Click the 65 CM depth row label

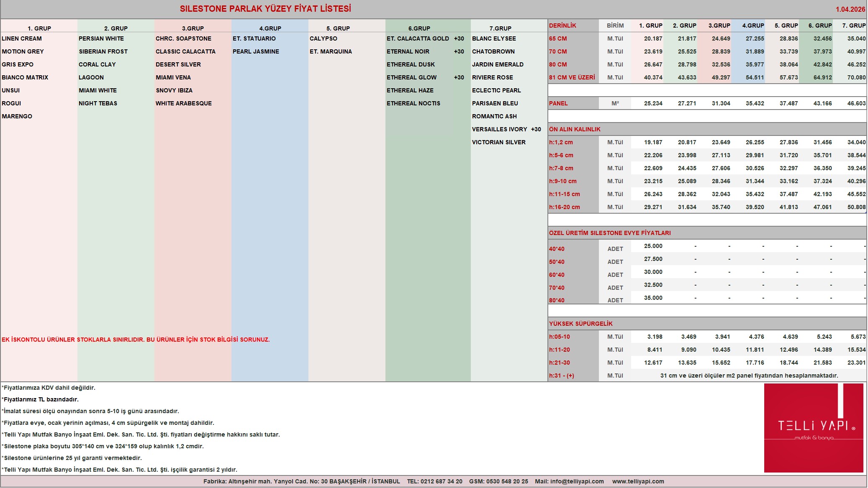558,38
